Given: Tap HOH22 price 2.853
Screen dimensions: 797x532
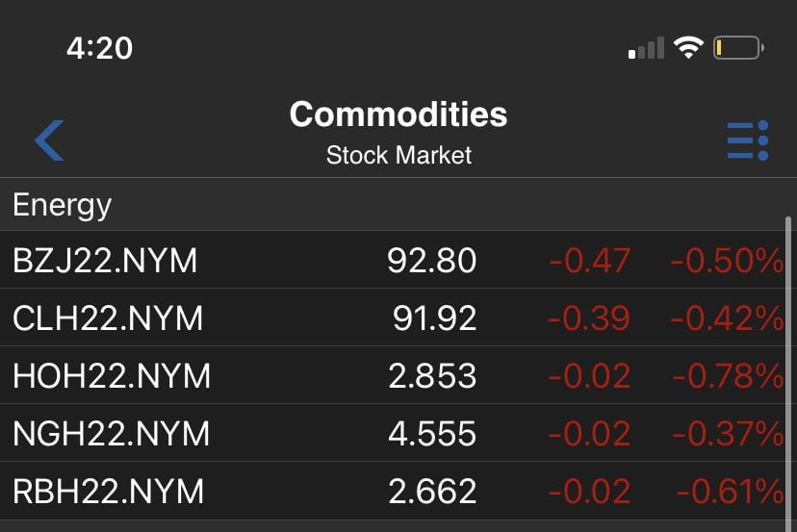Looking at the screenshot, I should 432,376.
